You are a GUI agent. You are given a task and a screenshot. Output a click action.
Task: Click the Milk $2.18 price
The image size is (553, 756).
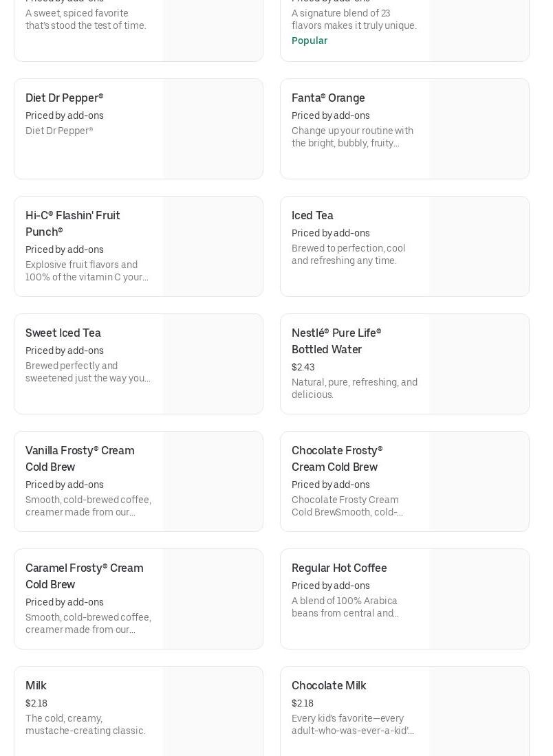(x=36, y=703)
